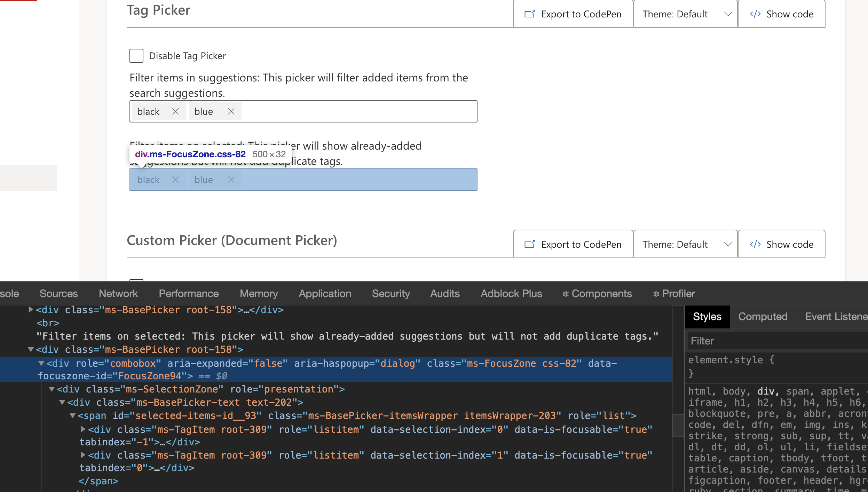Switch to the Network panel in DevTools
868x492 pixels.
point(118,293)
